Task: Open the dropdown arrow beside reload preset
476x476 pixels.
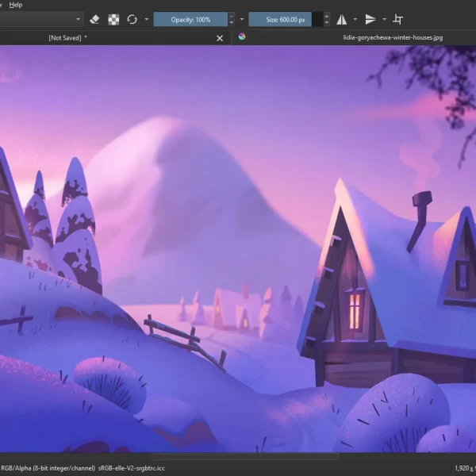Action: coord(146,19)
